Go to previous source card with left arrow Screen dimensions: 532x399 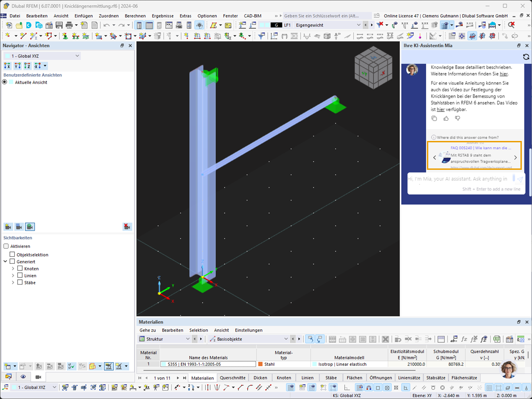click(x=434, y=157)
